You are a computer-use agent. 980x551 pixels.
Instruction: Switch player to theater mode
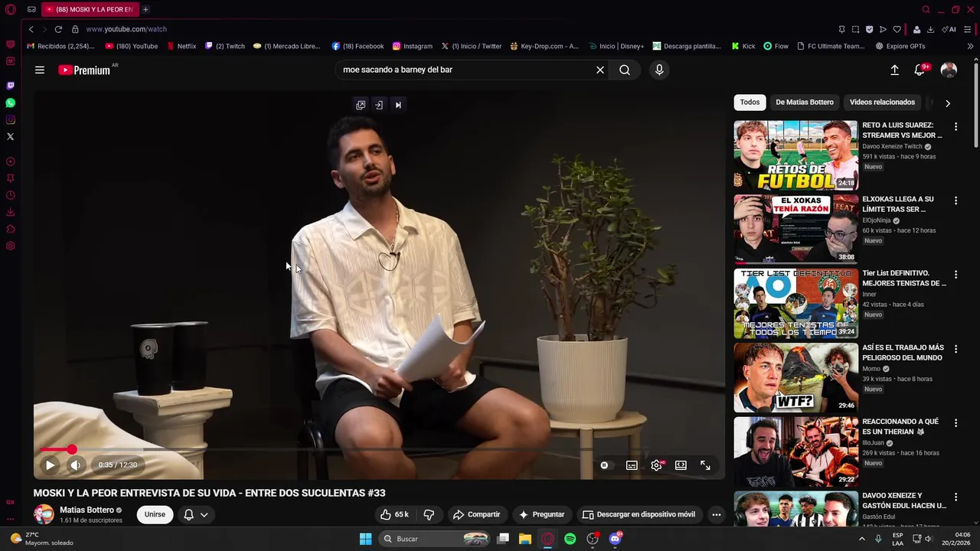point(681,465)
